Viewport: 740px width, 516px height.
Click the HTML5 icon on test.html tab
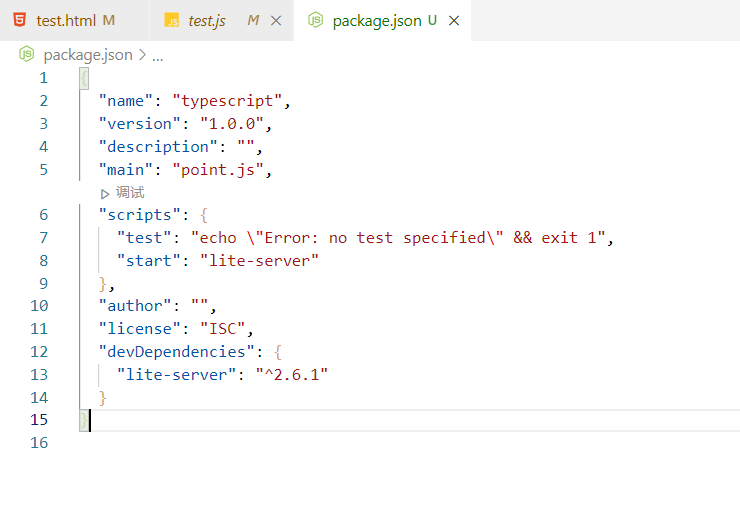21,20
